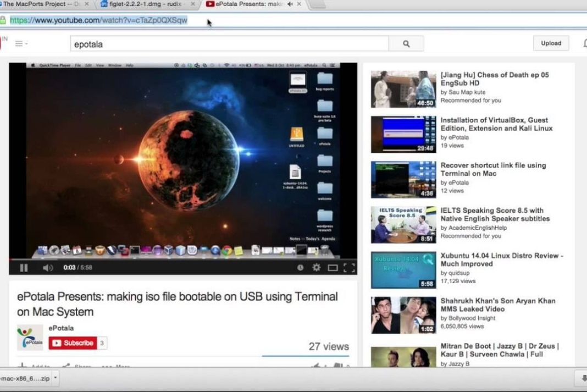Click in the search box containing epotala

click(x=230, y=44)
